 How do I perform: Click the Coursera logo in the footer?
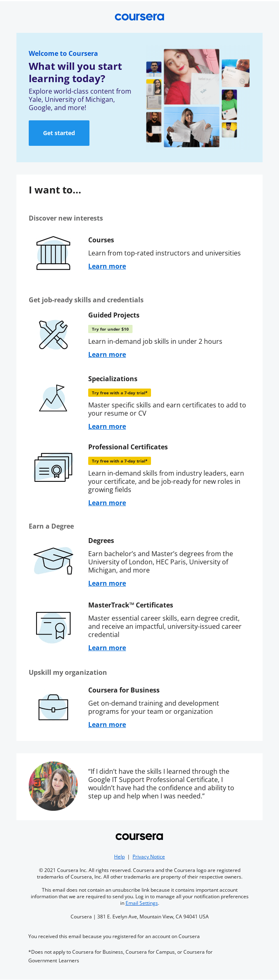click(139, 836)
